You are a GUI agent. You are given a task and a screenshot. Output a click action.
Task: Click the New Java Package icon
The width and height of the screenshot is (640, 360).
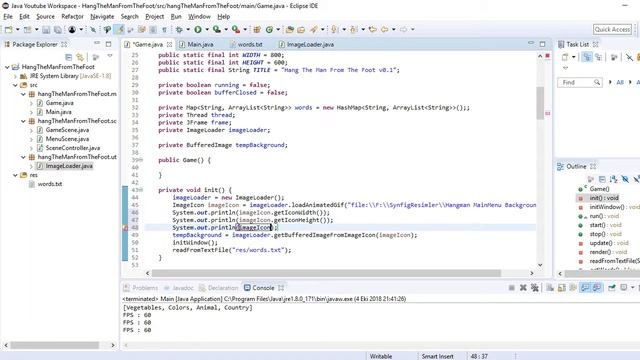click(x=257, y=29)
